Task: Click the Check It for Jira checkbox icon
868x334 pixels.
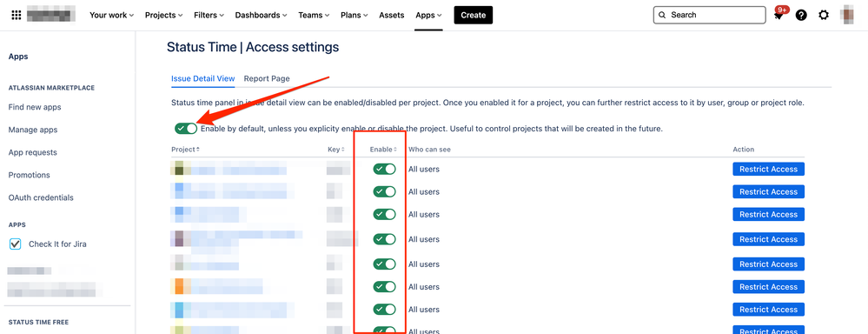Action: pyautogui.click(x=16, y=244)
